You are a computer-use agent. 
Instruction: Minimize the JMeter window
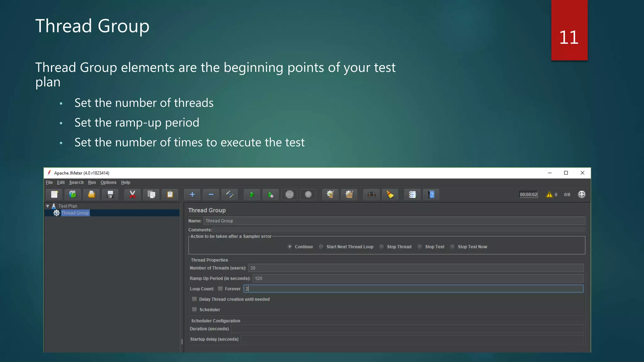coord(550,173)
